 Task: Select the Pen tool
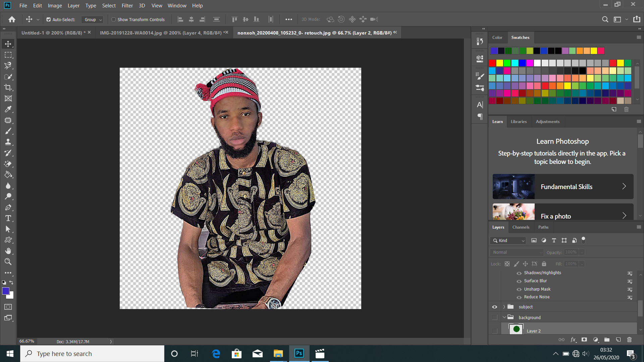coord(8,207)
